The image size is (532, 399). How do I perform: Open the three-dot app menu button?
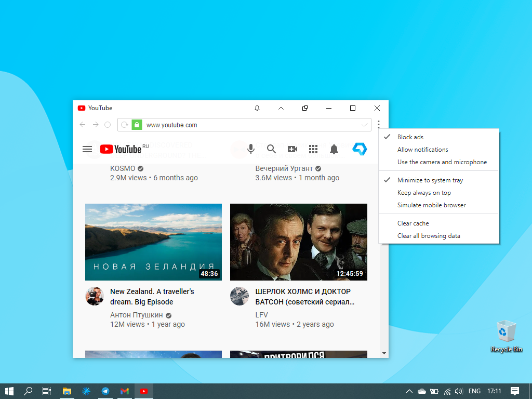click(379, 125)
